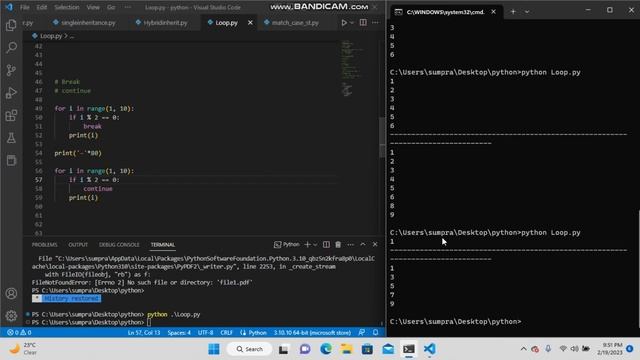Switch to singleinheritance.py tab

click(84, 22)
